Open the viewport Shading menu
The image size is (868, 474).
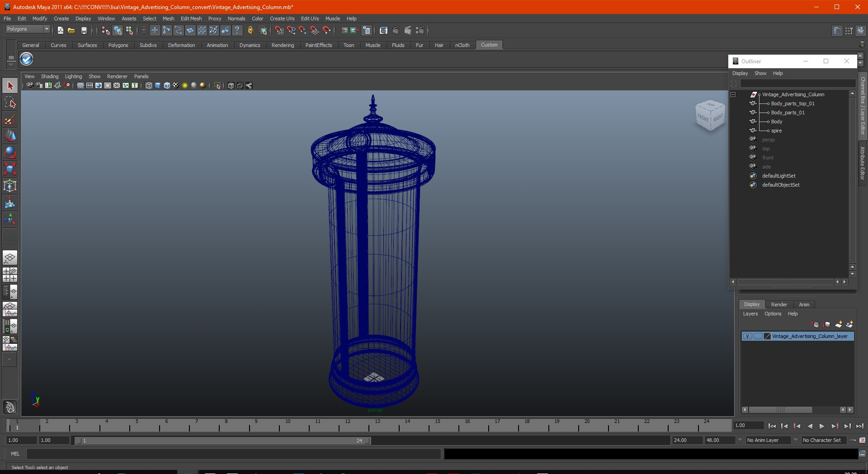pos(50,76)
